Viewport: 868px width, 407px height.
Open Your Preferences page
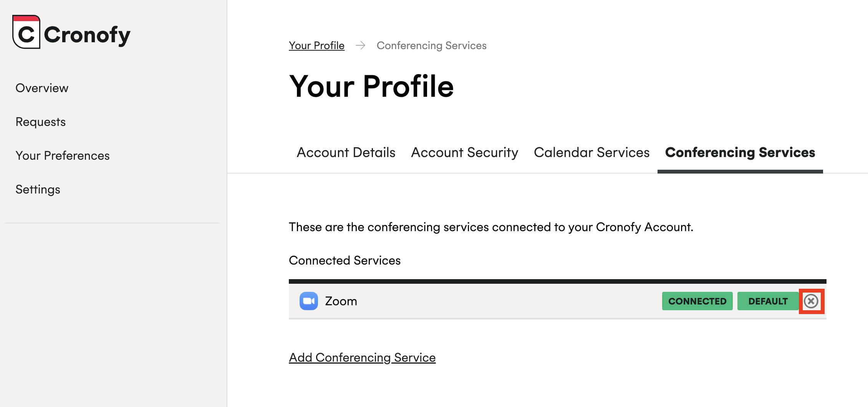pyautogui.click(x=63, y=156)
